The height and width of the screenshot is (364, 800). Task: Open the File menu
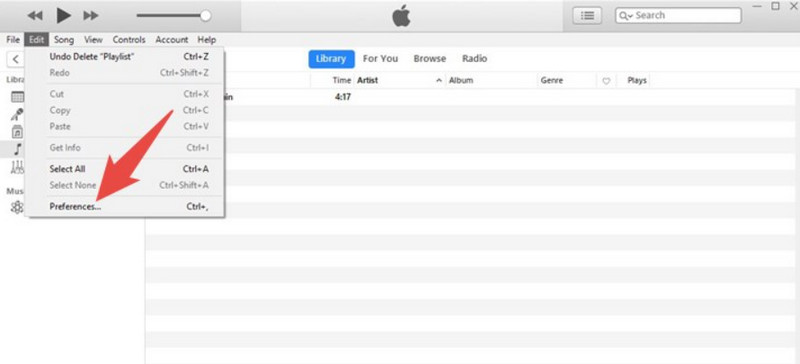click(13, 39)
